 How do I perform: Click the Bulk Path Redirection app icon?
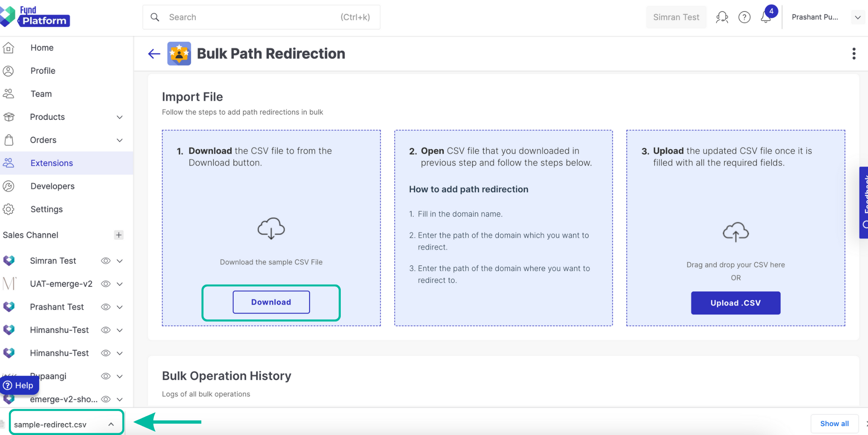[179, 53]
